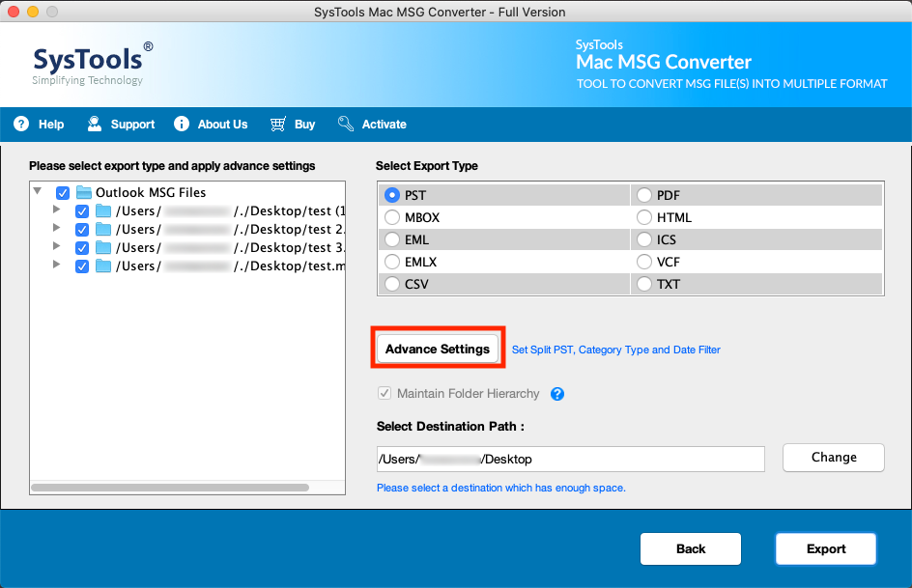This screenshot has height=588, width=912.
Task: Select the EMLX export type
Action: point(392,262)
